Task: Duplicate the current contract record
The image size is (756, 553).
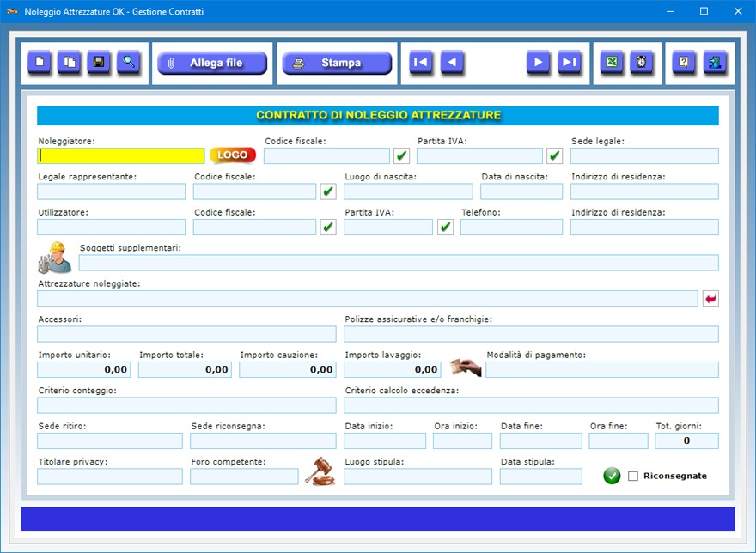Action: coord(70,62)
